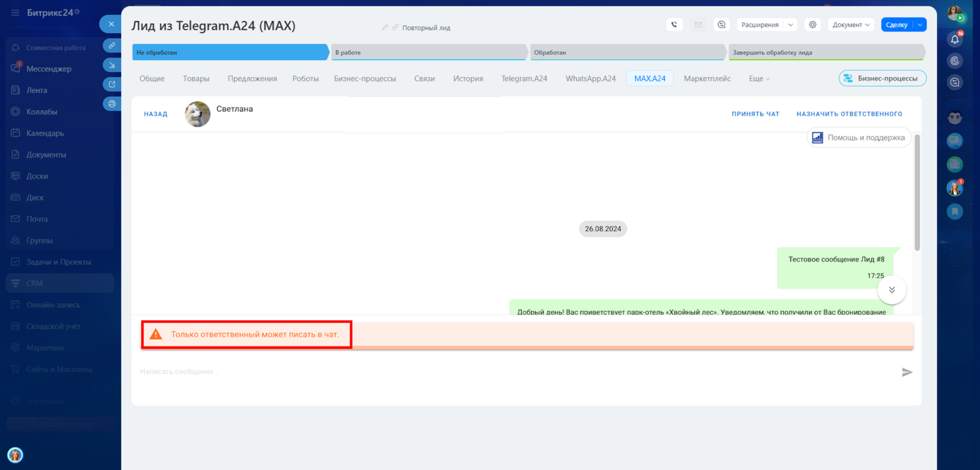Open the Бизнес-процессы tab
The width and height of the screenshot is (980, 470).
click(365, 79)
